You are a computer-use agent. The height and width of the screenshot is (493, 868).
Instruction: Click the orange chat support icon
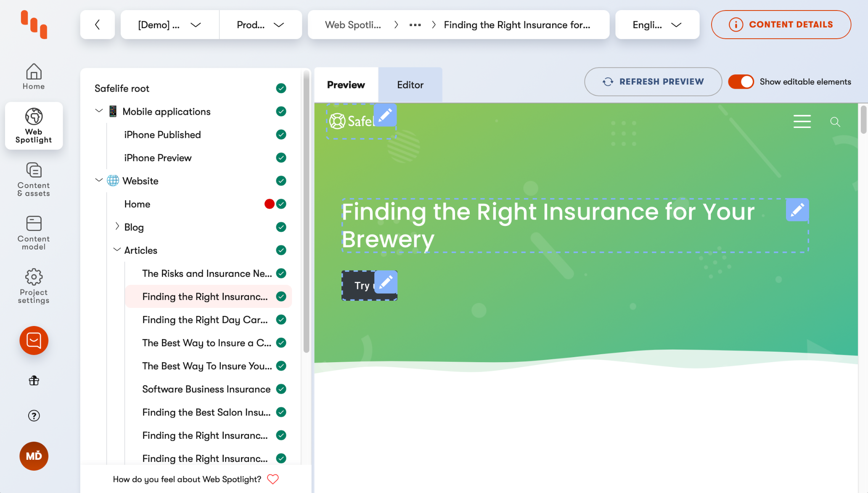[34, 340]
